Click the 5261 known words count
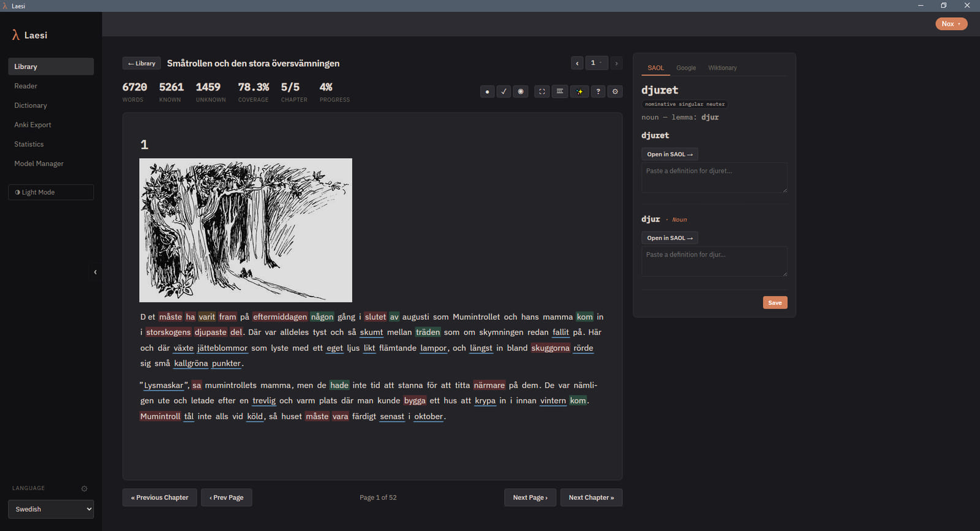980x531 pixels. 171,91
